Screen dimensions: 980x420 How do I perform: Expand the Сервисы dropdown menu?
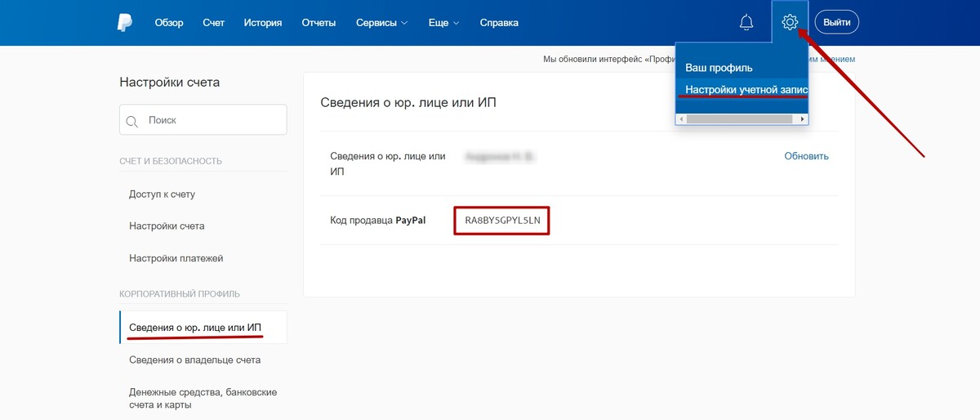tap(381, 23)
